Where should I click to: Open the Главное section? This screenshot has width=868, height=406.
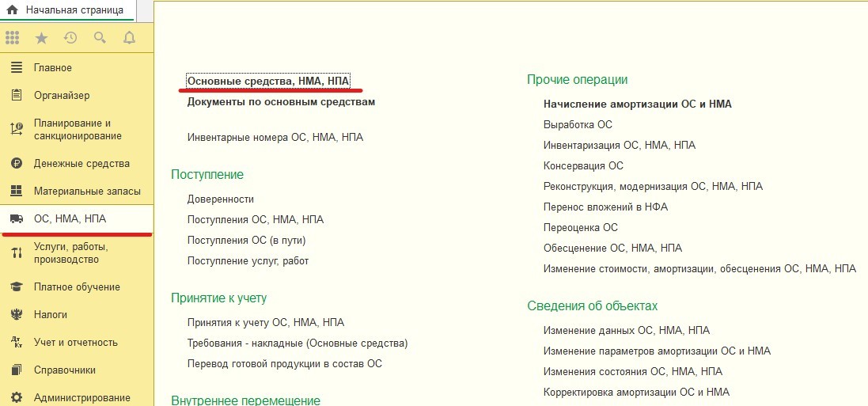[x=52, y=68]
